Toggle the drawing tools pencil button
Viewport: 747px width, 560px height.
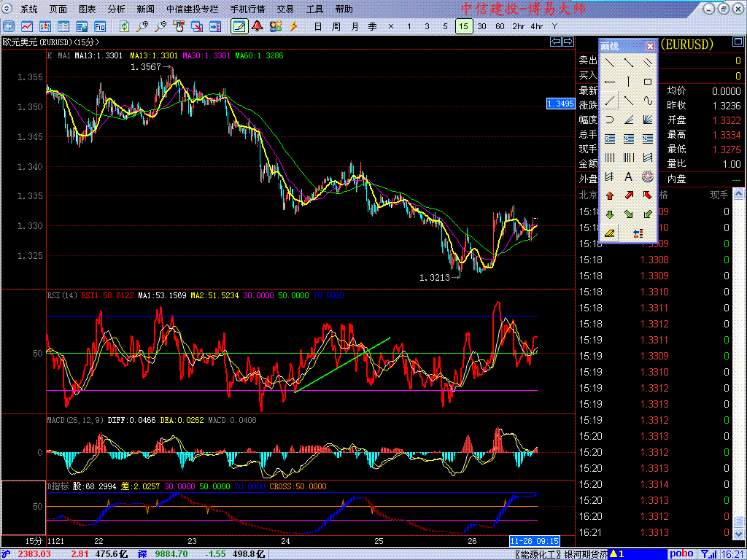tap(239, 26)
